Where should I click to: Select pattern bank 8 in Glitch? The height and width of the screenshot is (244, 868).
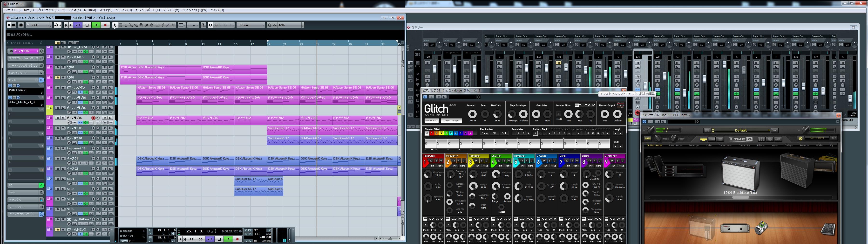click(x=569, y=133)
